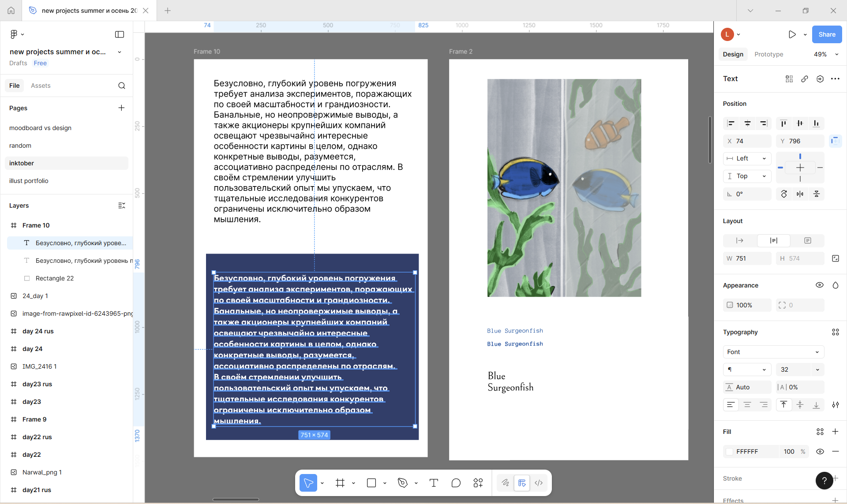Select the Frame tool in toolbar
The height and width of the screenshot is (504, 847).
pos(340,483)
